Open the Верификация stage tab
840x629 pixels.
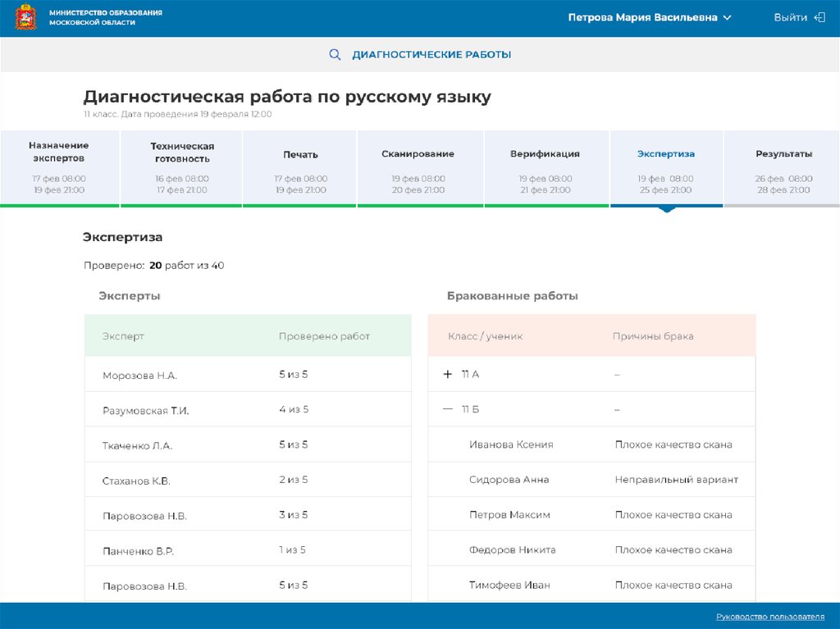[x=545, y=167]
